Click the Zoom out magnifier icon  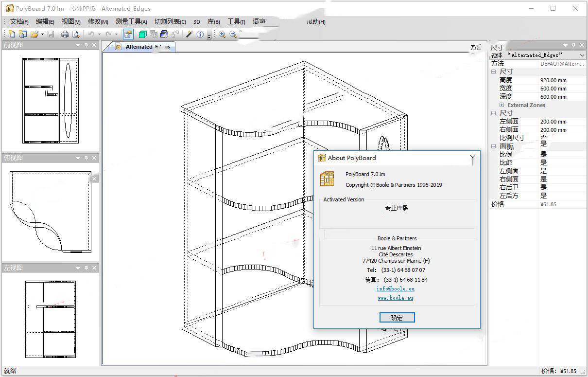point(233,34)
